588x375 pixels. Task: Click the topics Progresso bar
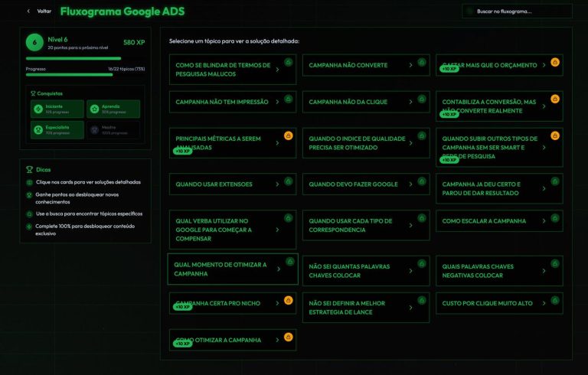pos(85,75)
